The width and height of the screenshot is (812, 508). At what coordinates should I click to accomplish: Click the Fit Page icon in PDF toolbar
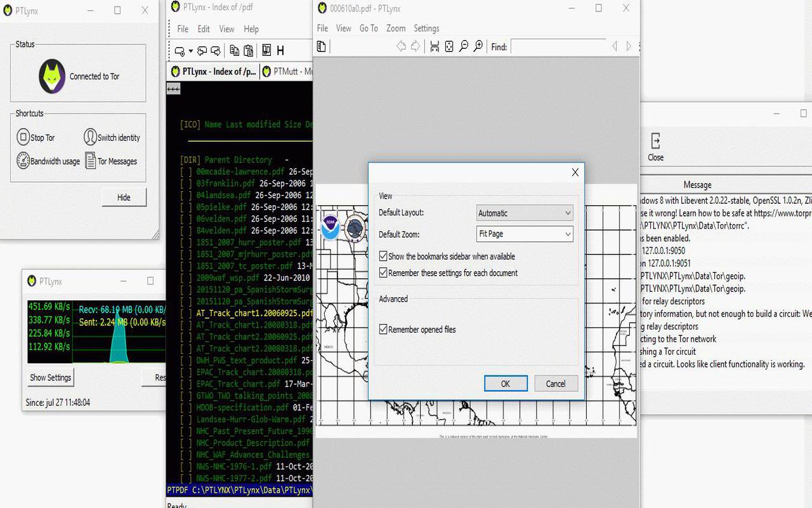(x=449, y=46)
